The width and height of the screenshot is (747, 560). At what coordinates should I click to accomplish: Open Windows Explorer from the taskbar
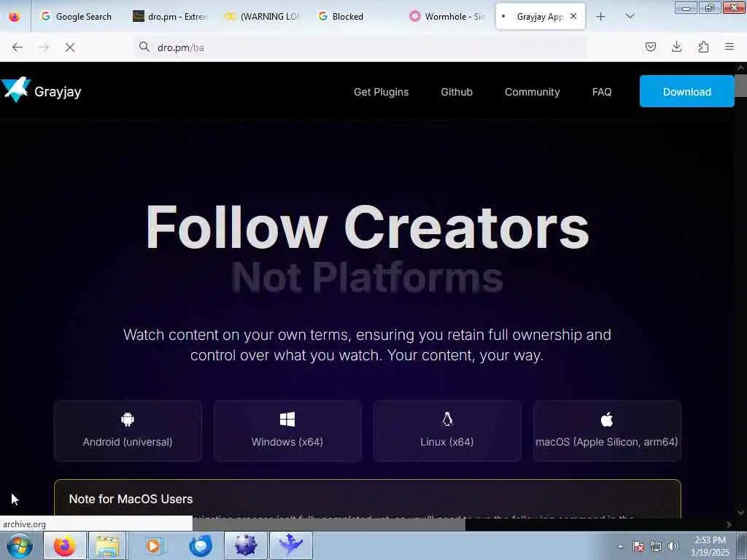(108, 545)
